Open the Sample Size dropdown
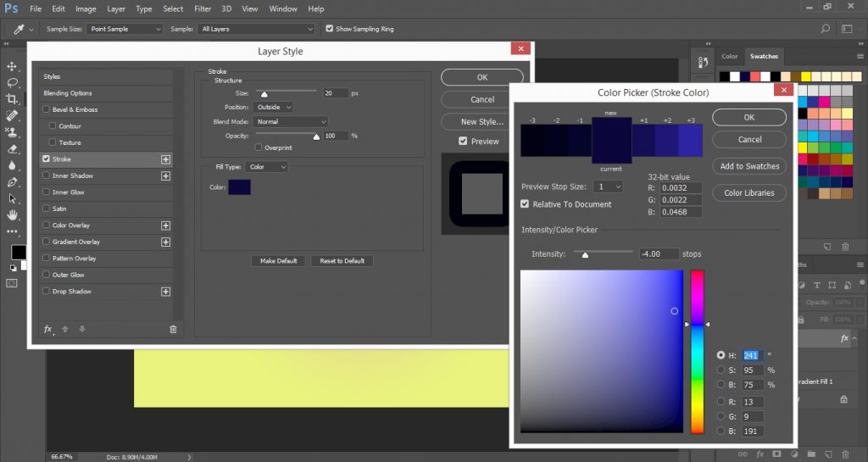Viewport: 868px width, 462px height. (124, 29)
